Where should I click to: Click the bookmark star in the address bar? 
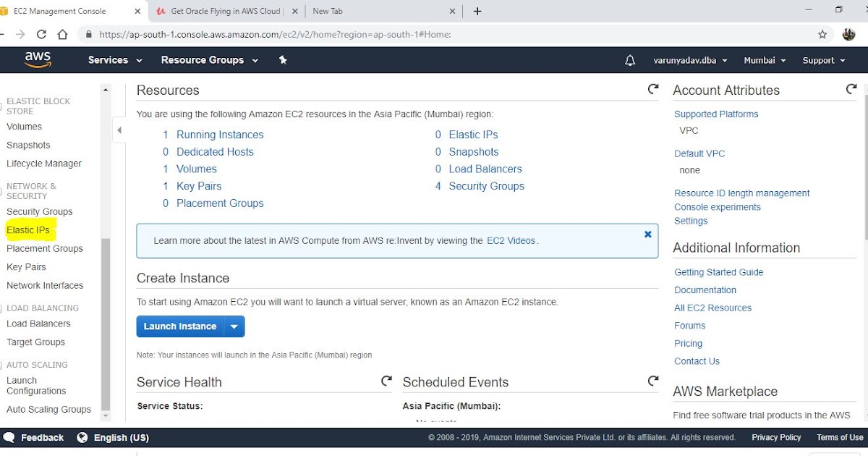tap(823, 33)
